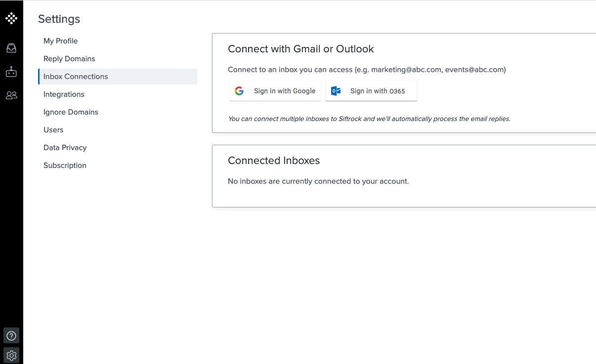
Task: Click the Settings page heading
Action: pos(59,19)
